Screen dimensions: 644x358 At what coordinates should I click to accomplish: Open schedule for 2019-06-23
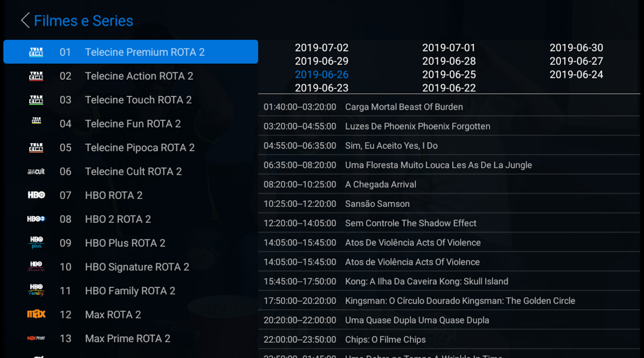pyautogui.click(x=322, y=88)
